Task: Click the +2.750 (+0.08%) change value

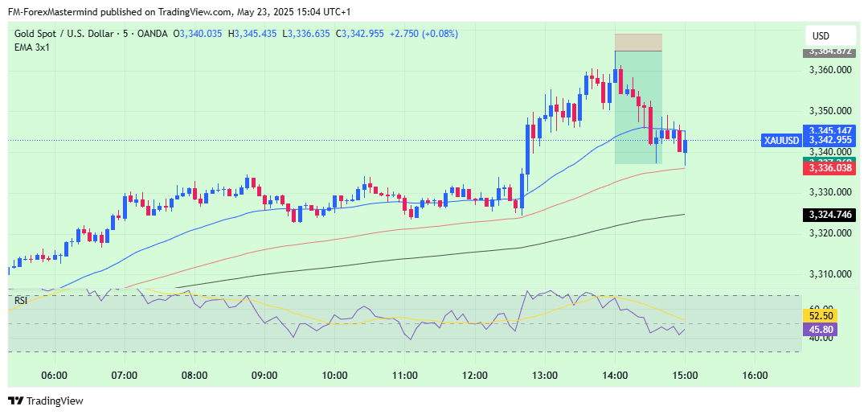Action: (424, 34)
